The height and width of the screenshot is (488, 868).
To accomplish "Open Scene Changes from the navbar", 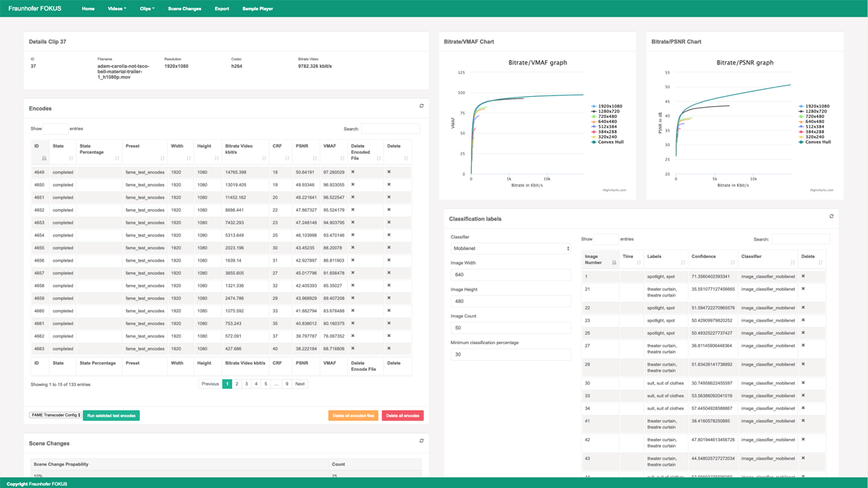I will [x=184, y=9].
